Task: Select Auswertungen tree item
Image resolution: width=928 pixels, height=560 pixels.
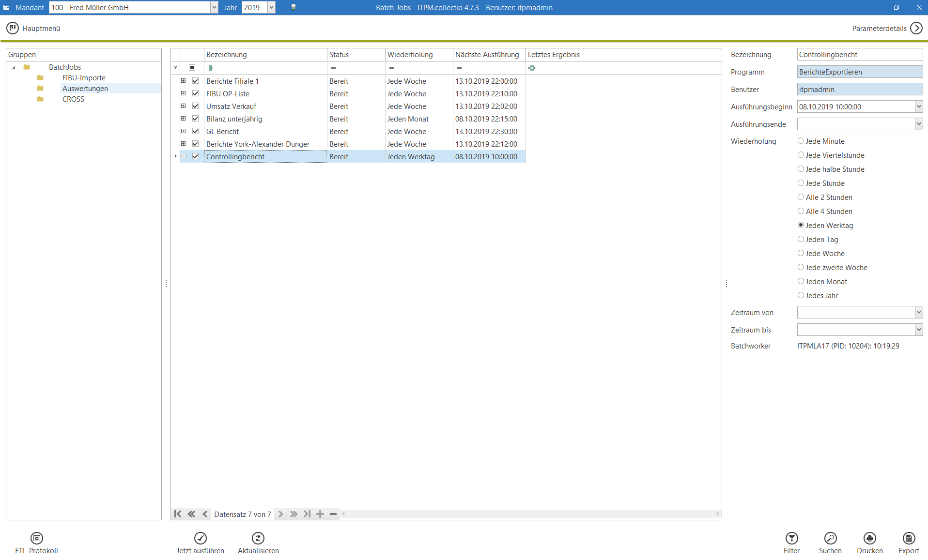Action: [x=85, y=88]
